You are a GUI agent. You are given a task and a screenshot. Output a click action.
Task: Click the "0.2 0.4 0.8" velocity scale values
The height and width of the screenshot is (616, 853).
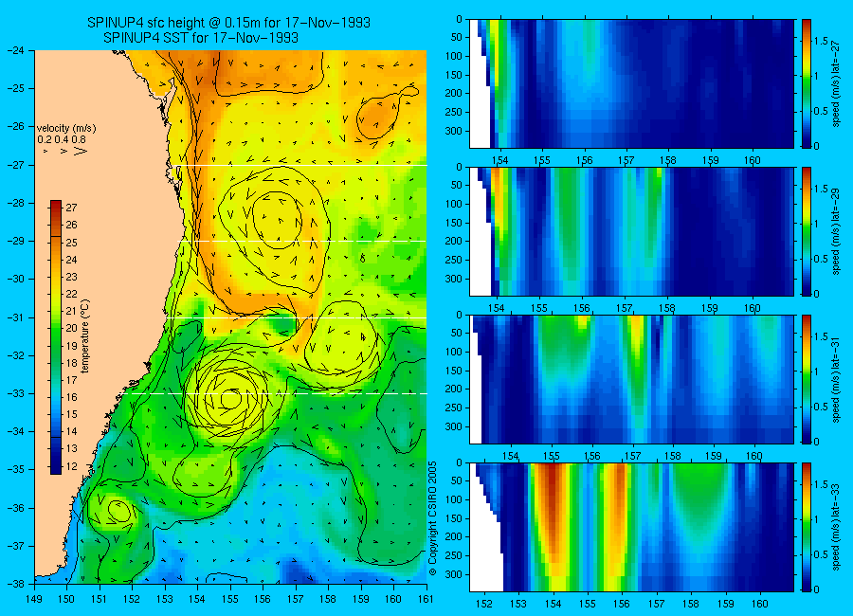tap(62, 140)
